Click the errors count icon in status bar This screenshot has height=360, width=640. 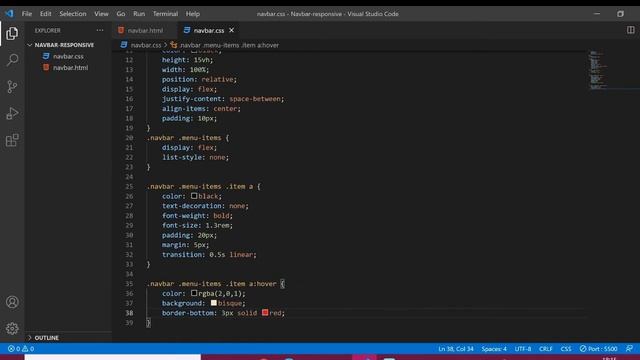coord(11,349)
